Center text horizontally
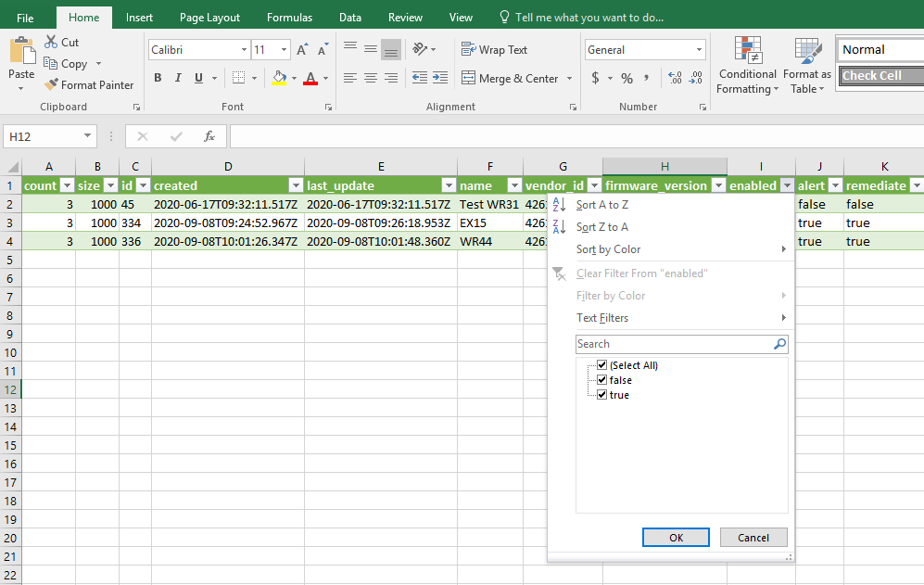 coord(371,78)
